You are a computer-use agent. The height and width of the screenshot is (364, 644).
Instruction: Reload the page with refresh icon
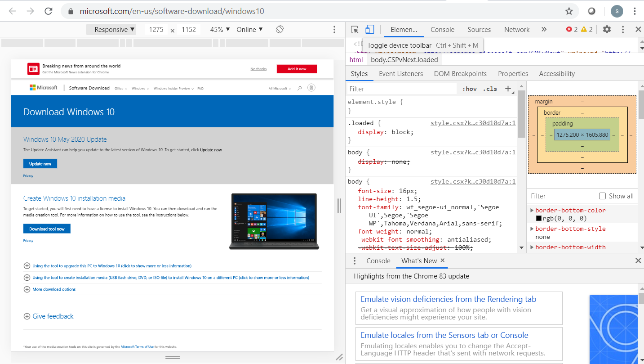[49, 11]
